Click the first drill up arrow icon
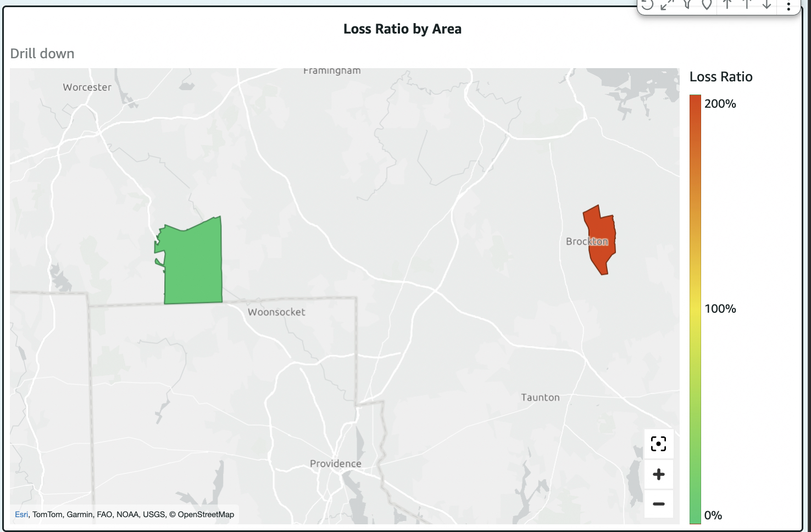 [727, 5]
